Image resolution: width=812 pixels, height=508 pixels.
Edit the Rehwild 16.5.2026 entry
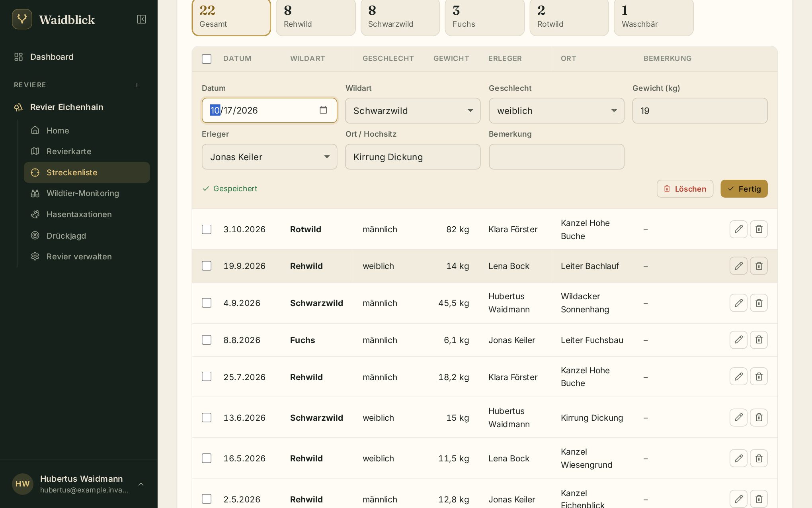pos(738,458)
